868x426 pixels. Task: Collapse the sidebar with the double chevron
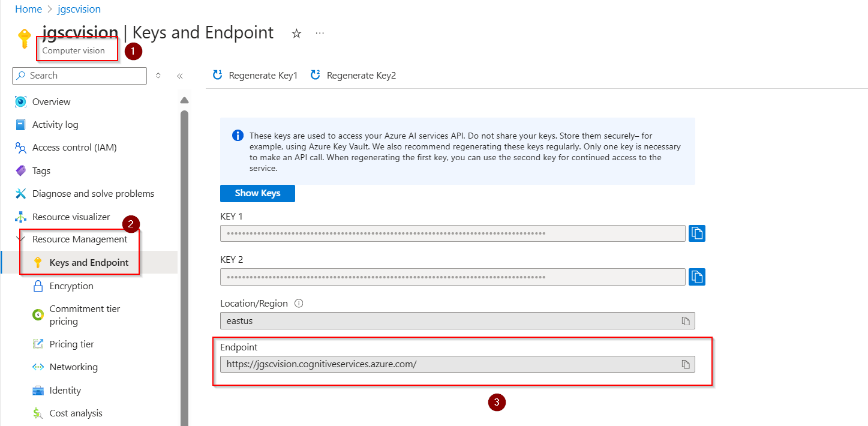pyautogui.click(x=179, y=76)
